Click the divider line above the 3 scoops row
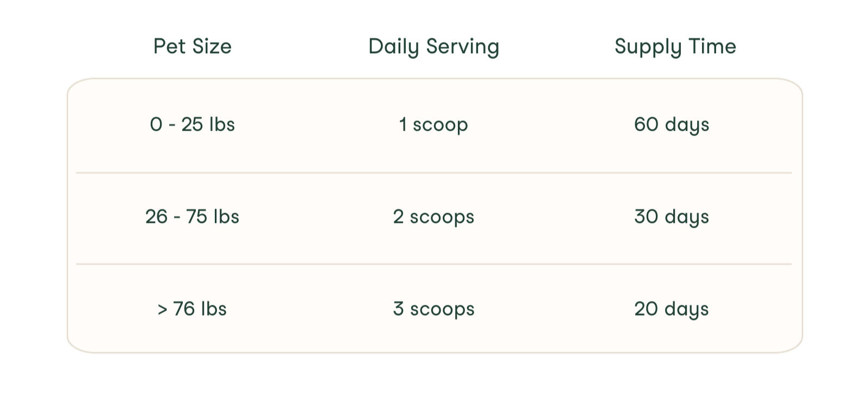Screen dimensions: 868x403 tap(434, 264)
